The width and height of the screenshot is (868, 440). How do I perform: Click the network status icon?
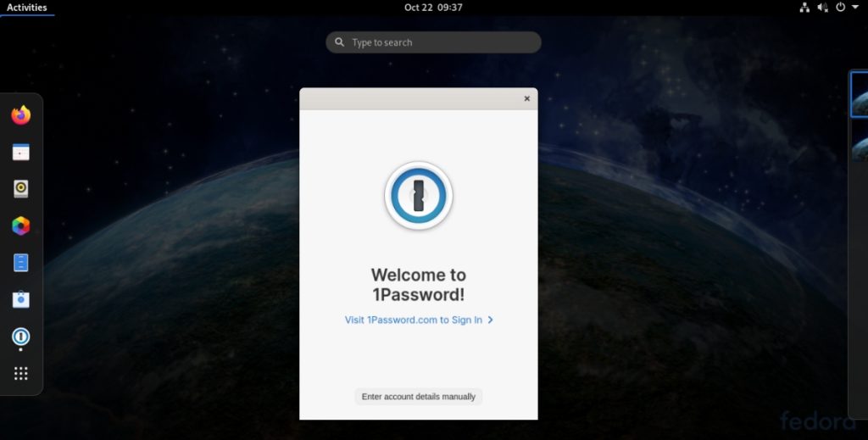point(804,7)
